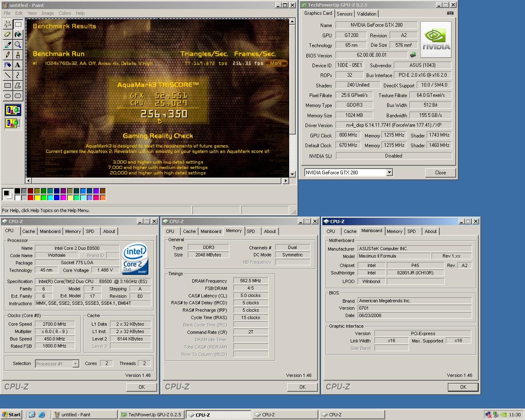This screenshot has width=525, height=420.
Task: Select the Free-Form Select tool in Paint
Action: point(8,24)
